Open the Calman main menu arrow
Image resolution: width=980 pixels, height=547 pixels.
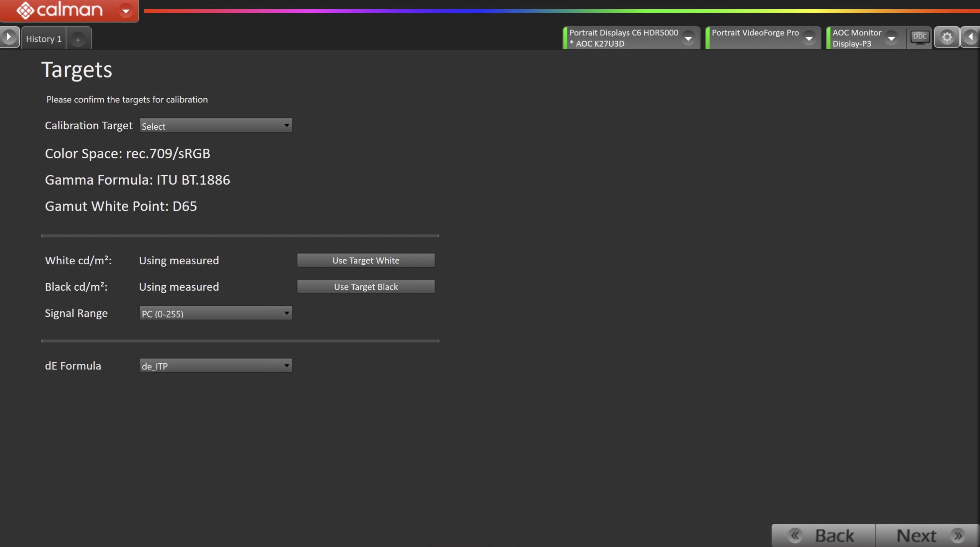click(126, 11)
